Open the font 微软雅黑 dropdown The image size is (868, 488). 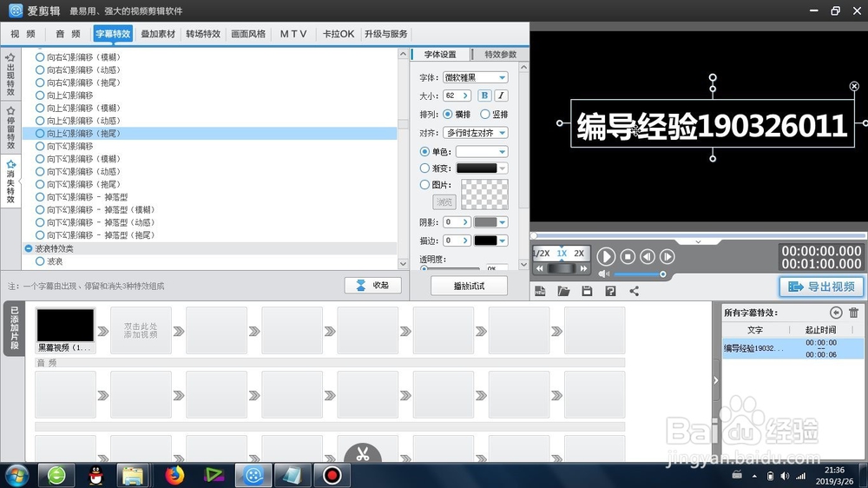point(502,77)
